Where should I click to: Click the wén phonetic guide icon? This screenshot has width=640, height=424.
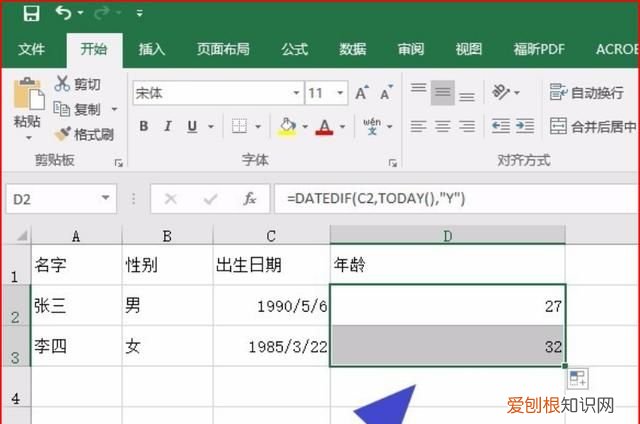(x=372, y=127)
